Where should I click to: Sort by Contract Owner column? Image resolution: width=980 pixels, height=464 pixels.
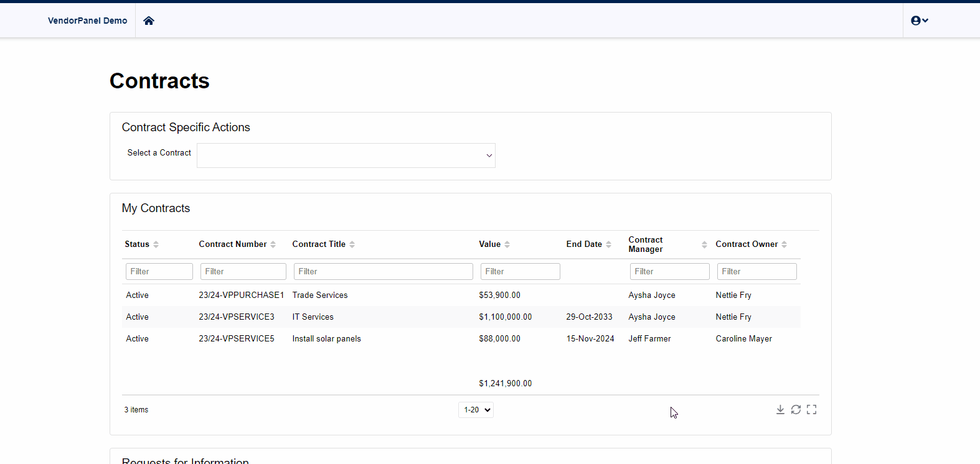coord(784,244)
